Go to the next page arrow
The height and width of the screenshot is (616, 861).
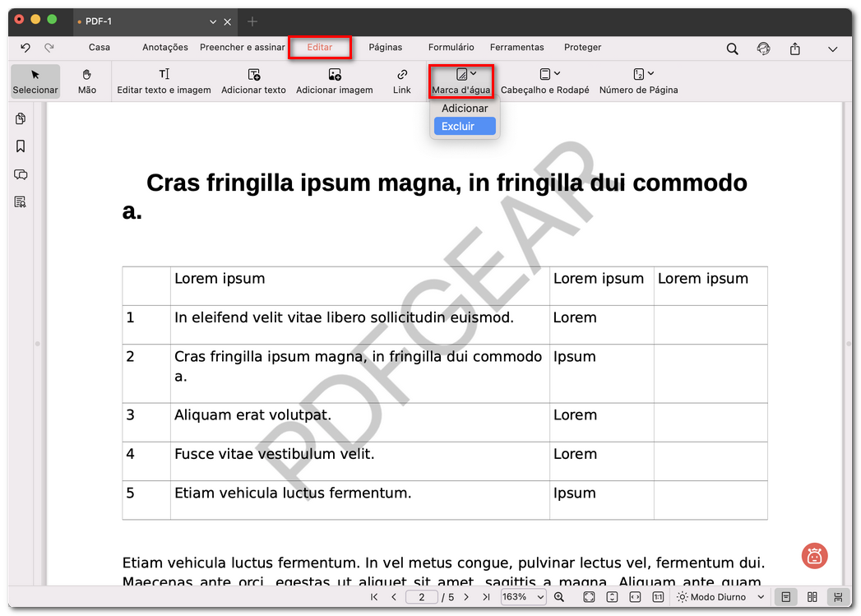pos(466,597)
